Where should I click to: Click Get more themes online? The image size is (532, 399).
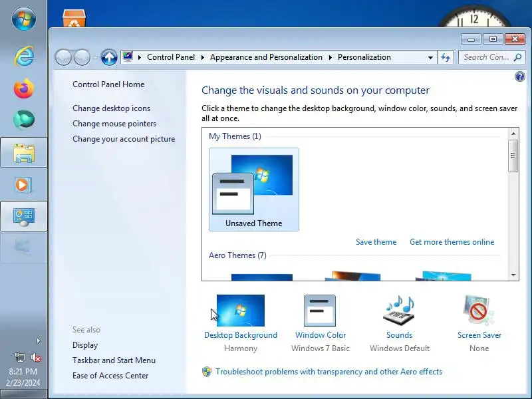(x=452, y=242)
